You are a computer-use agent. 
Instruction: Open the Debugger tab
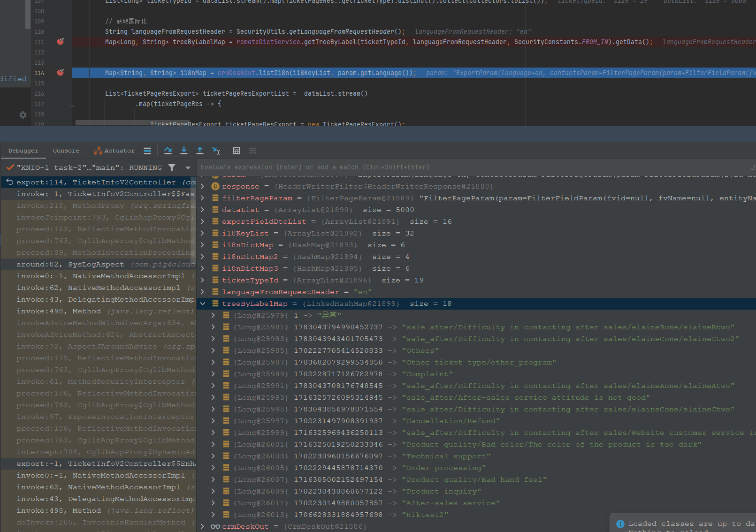[x=23, y=151]
